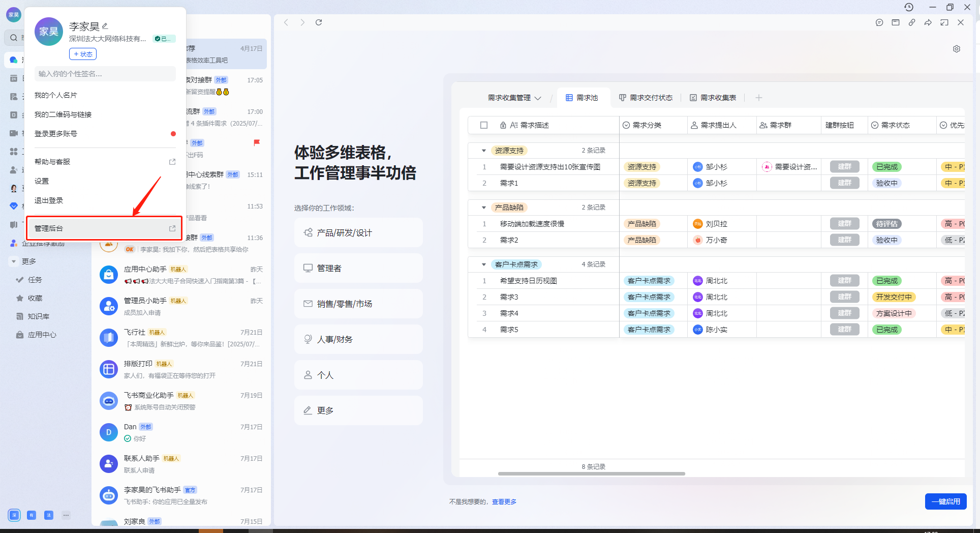
Task: Collapse the 客户卡点需求 group
Action: click(x=484, y=264)
